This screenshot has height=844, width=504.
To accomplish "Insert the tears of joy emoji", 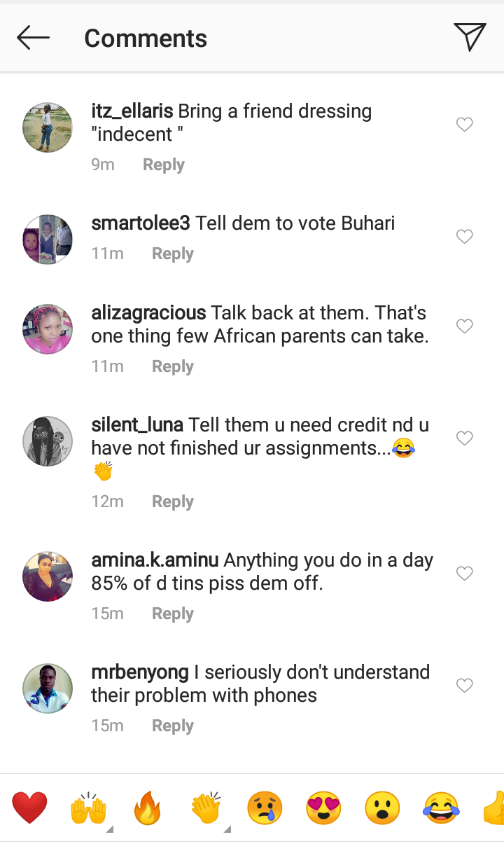I will [x=441, y=809].
